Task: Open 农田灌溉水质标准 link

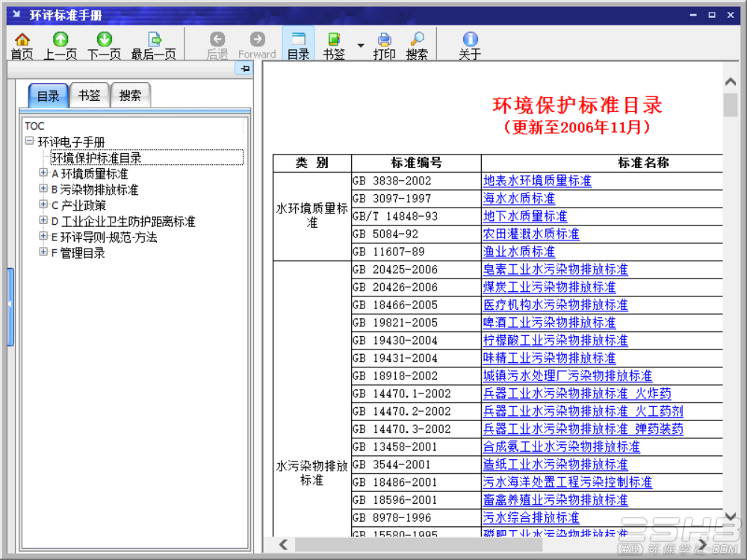Action: [x=531, y=234]
